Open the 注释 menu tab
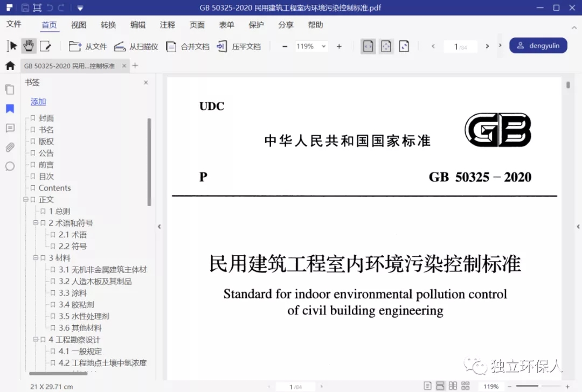Image resolution: width=582 pixels, height=392 pixels. click(167, 25)
